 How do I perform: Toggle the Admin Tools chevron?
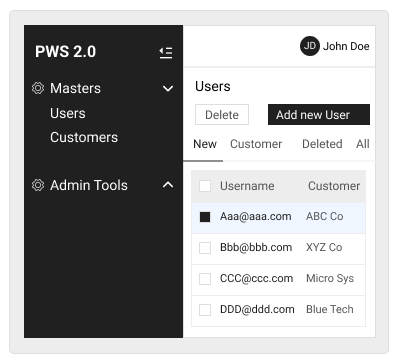tap(168, 185)
